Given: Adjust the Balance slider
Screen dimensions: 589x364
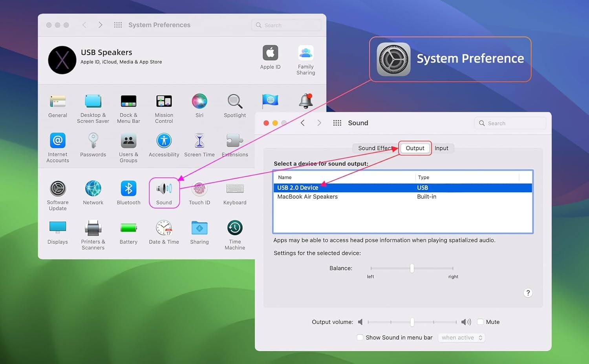Looking at the screenshot, I should 412,268.
